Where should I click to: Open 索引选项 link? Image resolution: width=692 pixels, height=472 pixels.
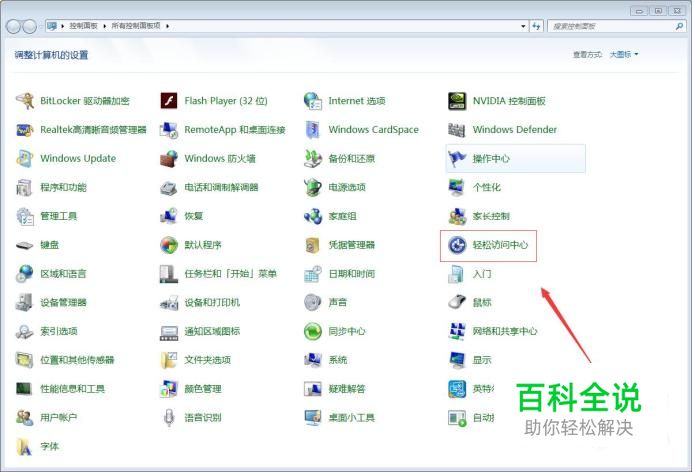click(59, 331)
